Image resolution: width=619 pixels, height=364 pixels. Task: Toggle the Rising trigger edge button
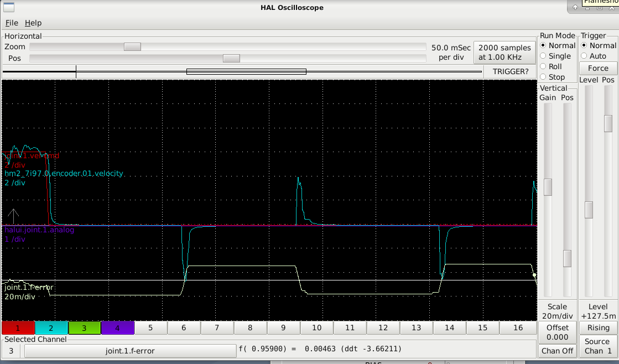point(598,327)
